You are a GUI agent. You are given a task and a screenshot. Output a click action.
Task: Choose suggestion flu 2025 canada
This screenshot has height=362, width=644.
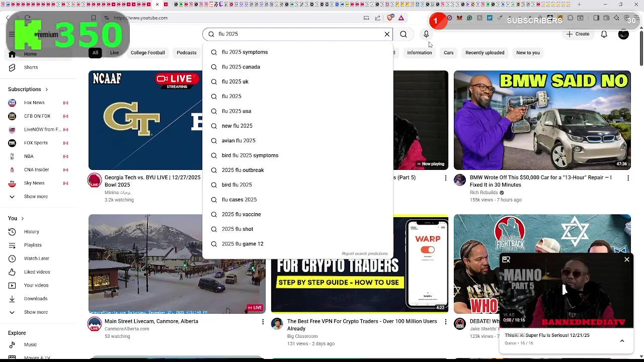(x=298, y=67)
